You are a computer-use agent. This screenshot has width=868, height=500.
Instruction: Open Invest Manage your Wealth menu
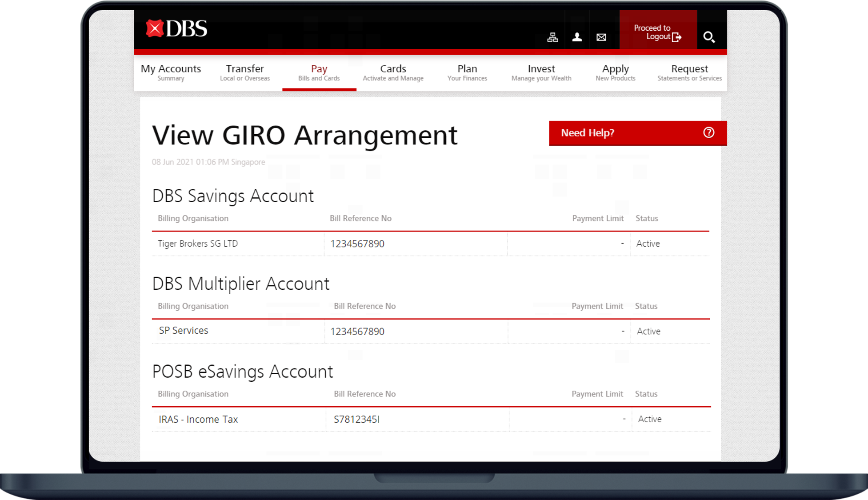pos(541,73)
